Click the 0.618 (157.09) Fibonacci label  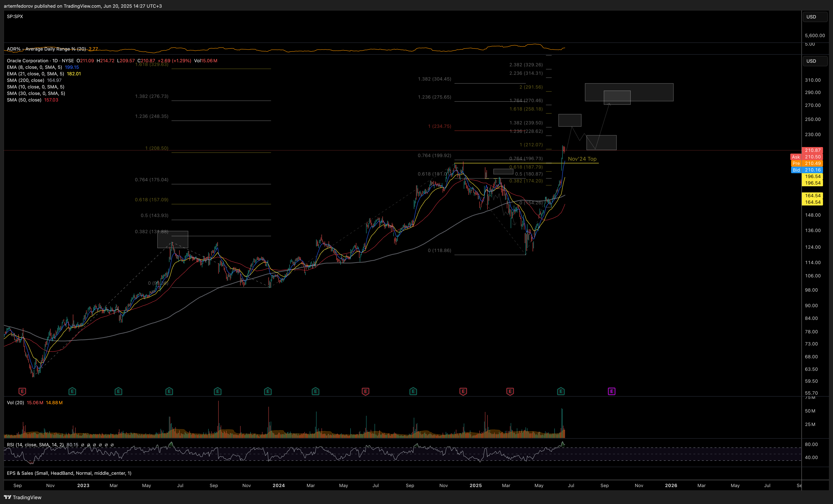click(x=152, y=200)
